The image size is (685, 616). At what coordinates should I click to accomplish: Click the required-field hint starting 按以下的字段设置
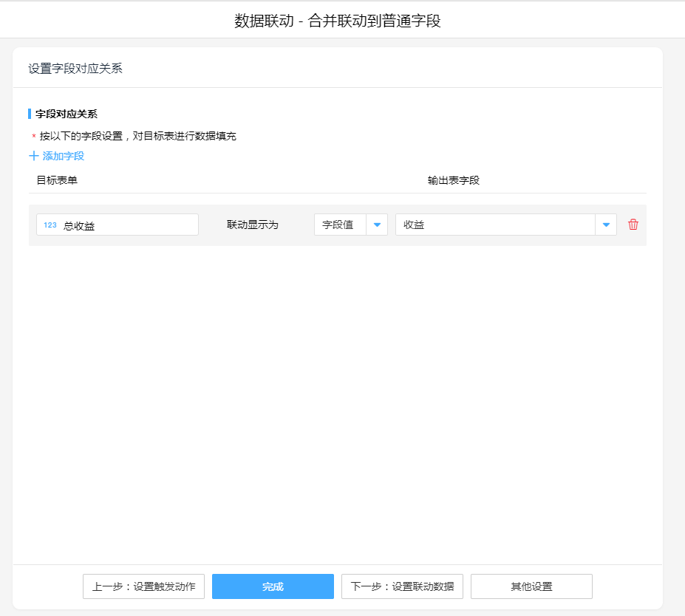point(138,136)
